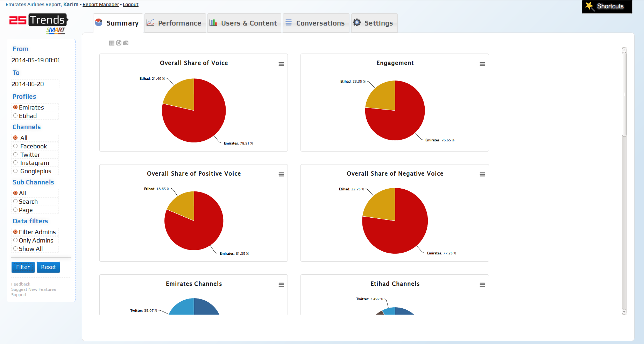This screenshot has height=344, width=644.
Task: Select the Etihad profile radio button
Action: (x=15, y=115)
